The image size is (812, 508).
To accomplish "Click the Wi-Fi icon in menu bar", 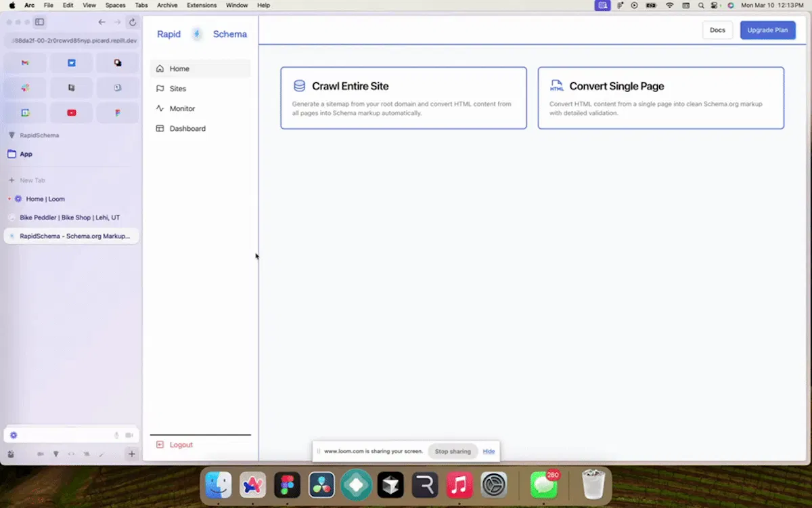I will point(670,5).
